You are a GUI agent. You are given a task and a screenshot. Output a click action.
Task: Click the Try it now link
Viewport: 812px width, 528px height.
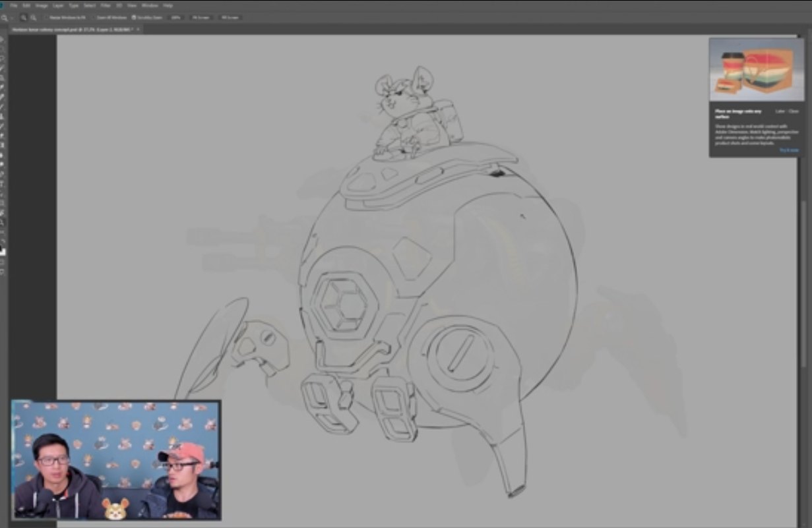[788, 150]
